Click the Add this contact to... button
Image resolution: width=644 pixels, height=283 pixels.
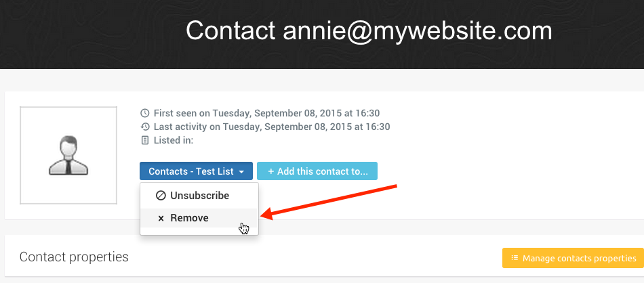point(317,171)
